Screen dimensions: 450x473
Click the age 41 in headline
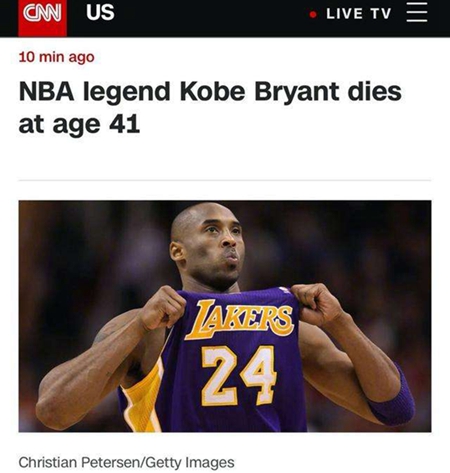click(x=96, y=124)
